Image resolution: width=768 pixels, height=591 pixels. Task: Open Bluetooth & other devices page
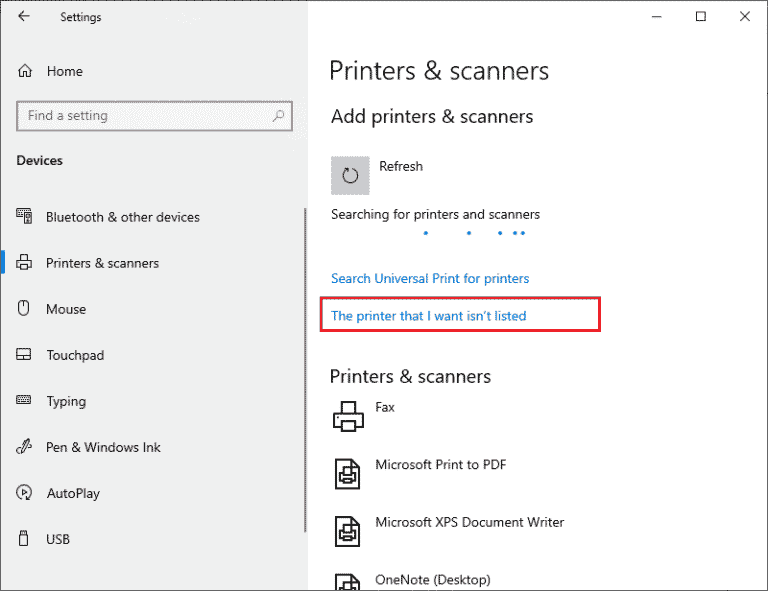[x=122, y=217]
